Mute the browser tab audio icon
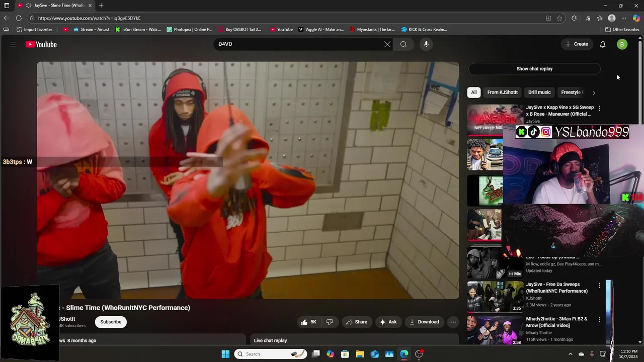644x362 pixels. tap(28, 6)
